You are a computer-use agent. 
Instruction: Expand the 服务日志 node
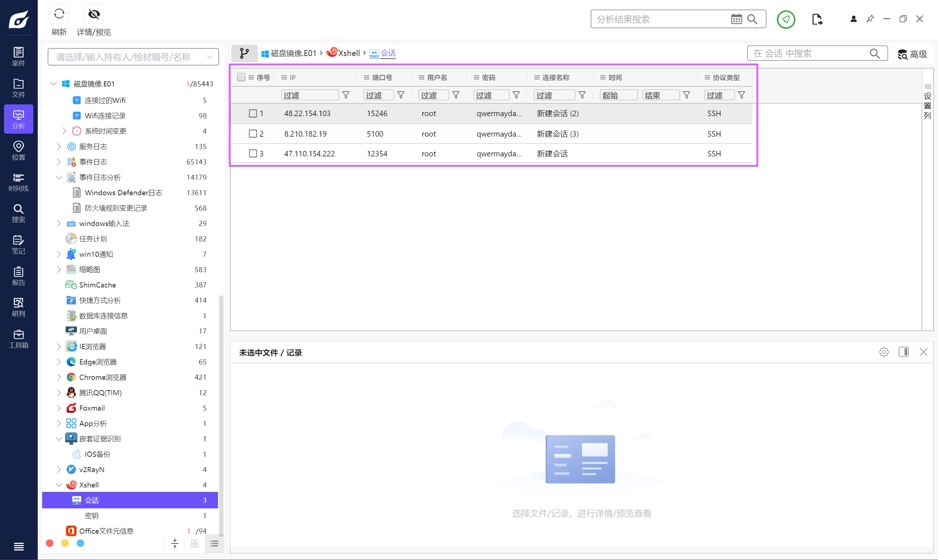tap(59, 146)
